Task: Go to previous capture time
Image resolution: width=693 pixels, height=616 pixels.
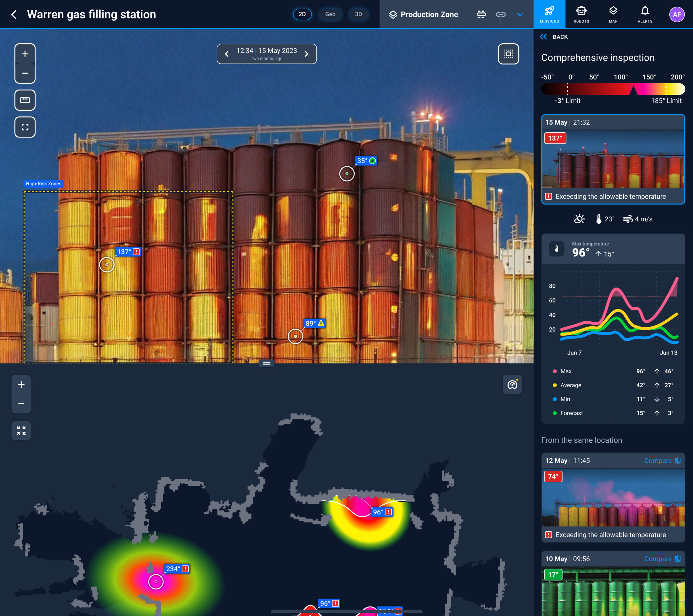Action: point(227,54)
